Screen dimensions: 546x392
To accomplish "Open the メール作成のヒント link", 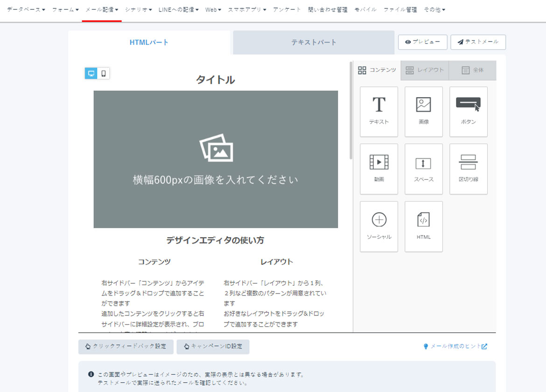I will click(x=455, y=346).
